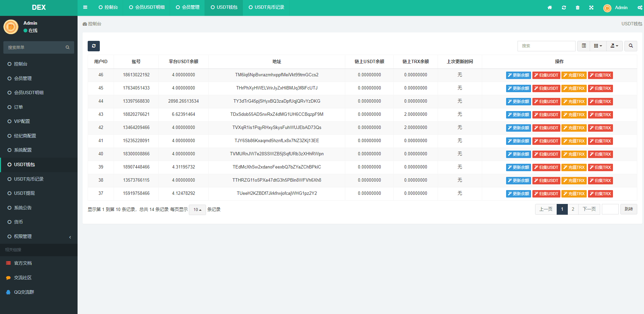644x314 pixels.
Task: Click the home icon in top bar
Action: (x=550, y=7)
